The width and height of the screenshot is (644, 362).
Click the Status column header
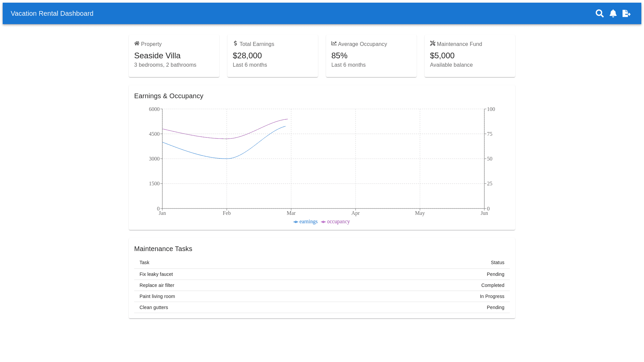[497, 262]
